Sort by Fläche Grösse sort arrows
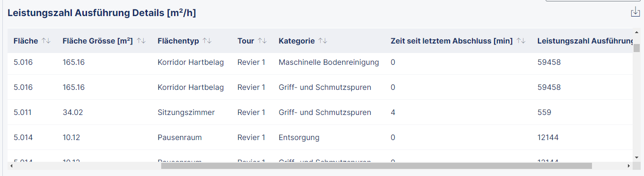The width and height of the screenshot is (644, 176). coord(141,41)
